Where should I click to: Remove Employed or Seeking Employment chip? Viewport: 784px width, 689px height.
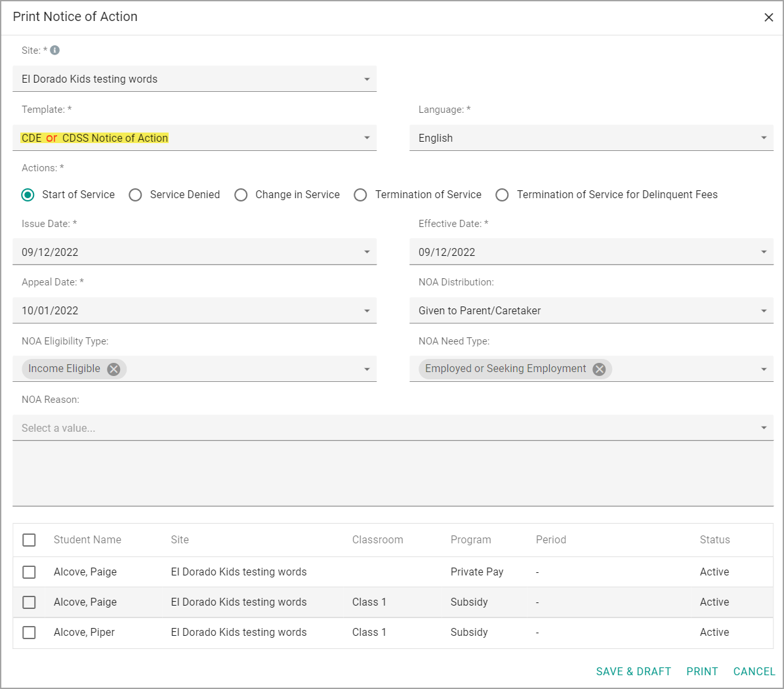tap(599, 369)
